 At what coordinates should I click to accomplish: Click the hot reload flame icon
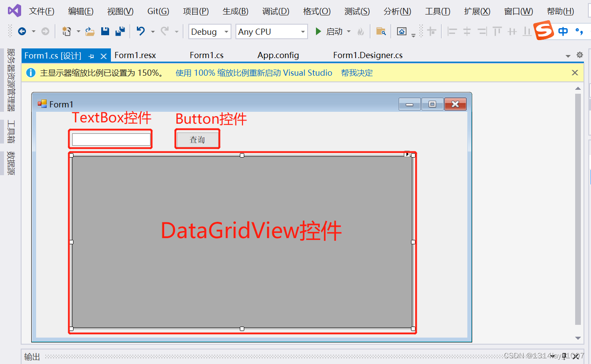tap(360, 32)
